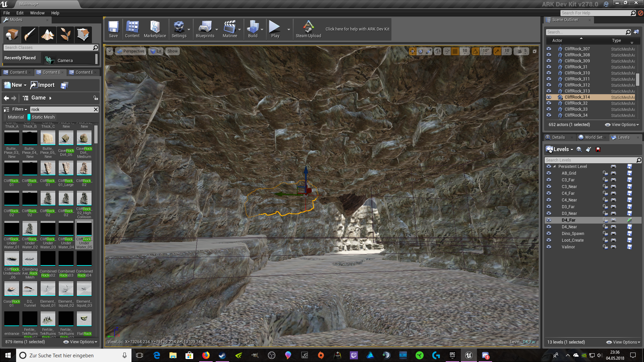Toggle rotation snapping in the viewport

click(x=475, y=51)
